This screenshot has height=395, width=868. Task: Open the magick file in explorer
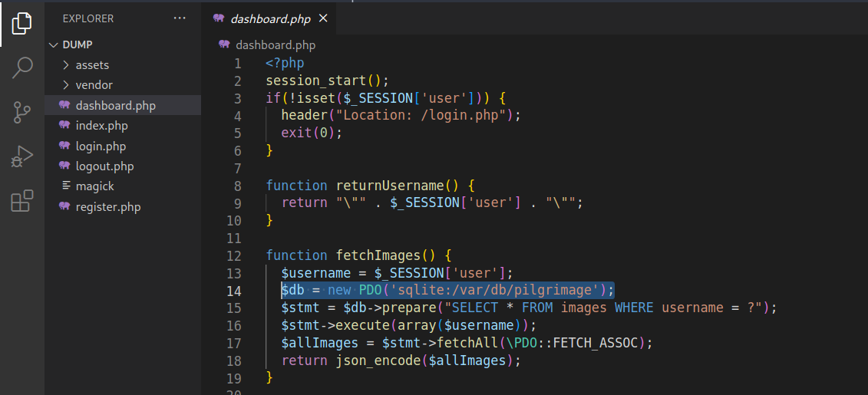[94, 186]
